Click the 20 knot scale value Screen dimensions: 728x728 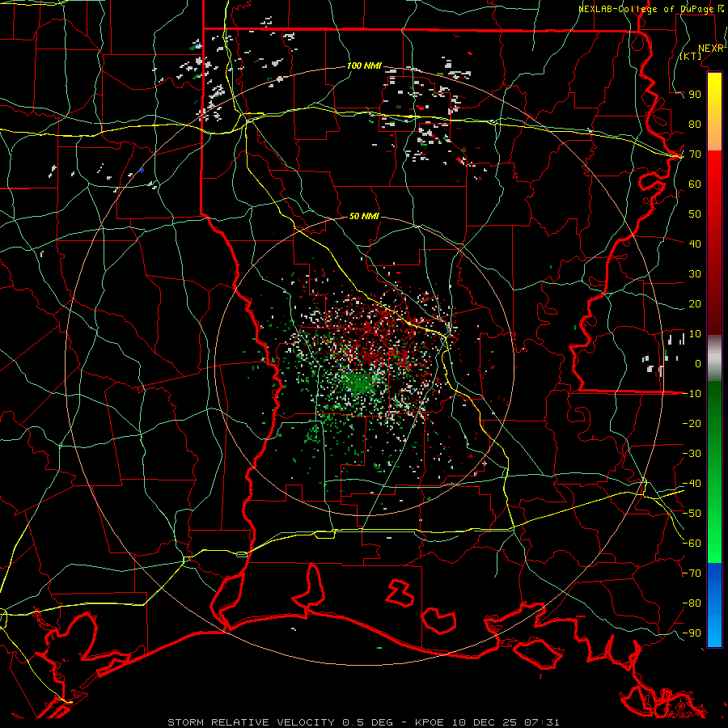695,303
